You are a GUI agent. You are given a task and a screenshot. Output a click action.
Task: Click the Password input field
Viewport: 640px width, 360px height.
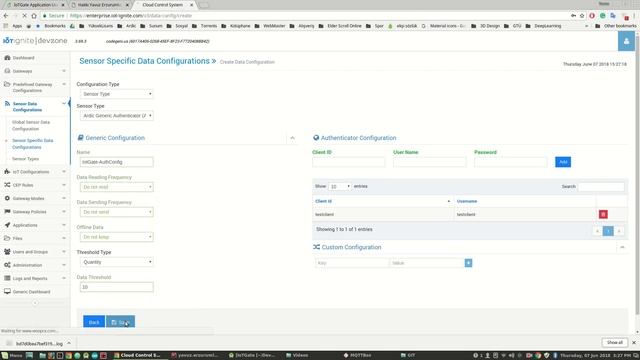tap(510, 162)
